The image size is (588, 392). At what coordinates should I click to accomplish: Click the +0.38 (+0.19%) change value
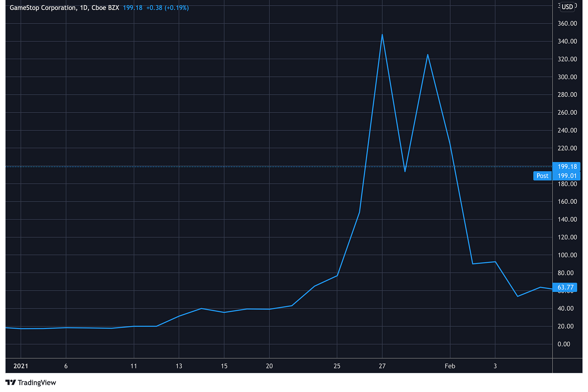pyautogui.click(x=168, y=8)
